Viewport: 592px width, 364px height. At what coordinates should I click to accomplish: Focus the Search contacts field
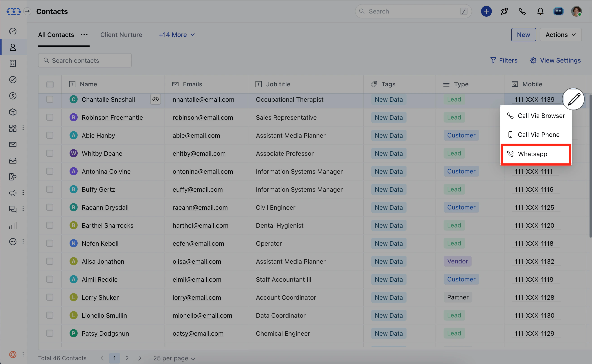click(85, 61)
